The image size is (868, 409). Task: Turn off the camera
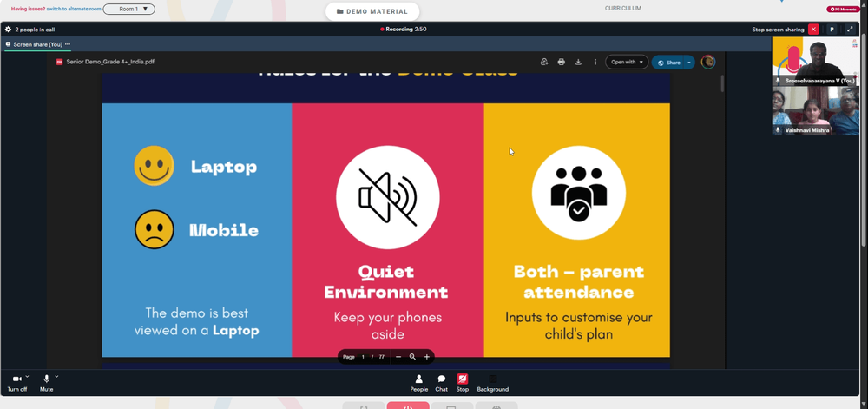tap(17, 383)
